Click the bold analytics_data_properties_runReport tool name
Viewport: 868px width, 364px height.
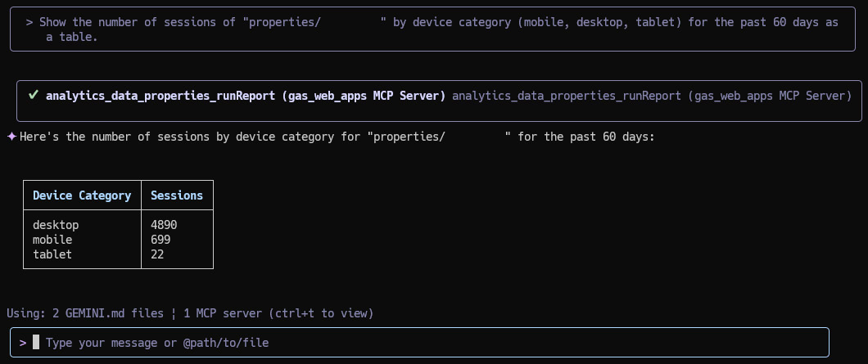[246, 96]
